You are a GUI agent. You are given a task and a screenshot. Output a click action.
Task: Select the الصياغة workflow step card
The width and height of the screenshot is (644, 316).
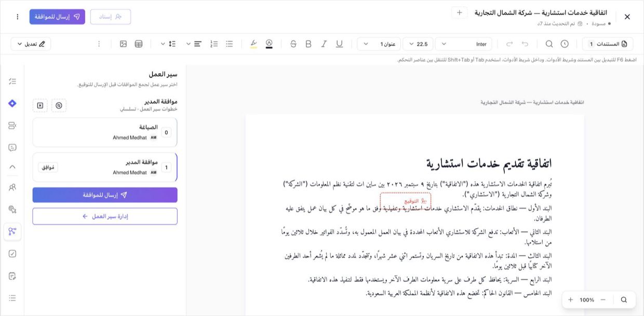point(105,132)
